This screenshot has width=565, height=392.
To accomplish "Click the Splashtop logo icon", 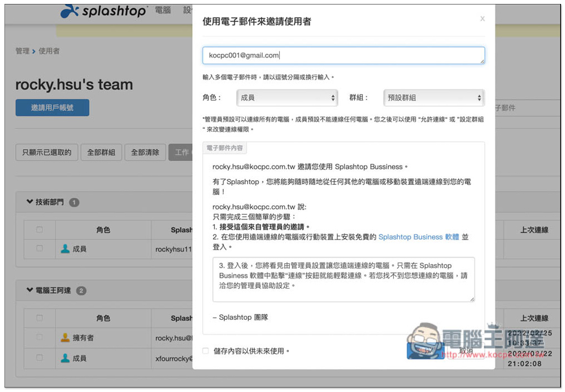I will [70, 10].
